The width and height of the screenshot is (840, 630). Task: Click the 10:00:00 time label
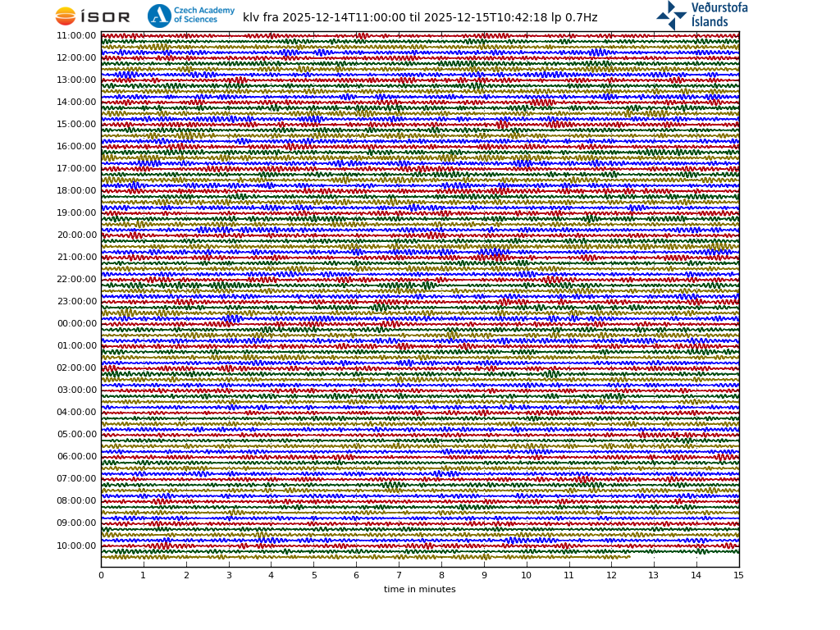pos(76,546)
